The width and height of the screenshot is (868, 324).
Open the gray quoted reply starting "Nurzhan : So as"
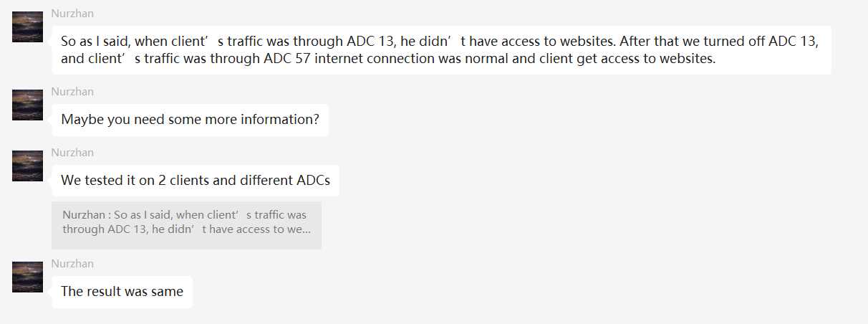pos(186,225)
